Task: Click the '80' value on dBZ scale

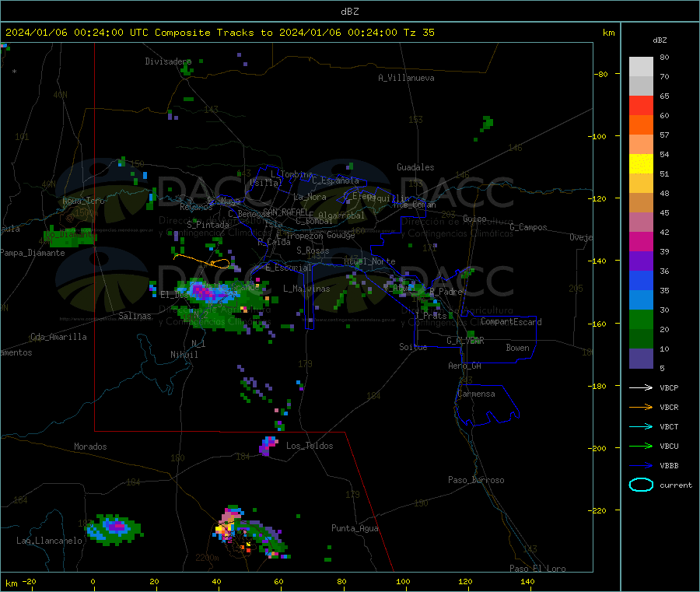Action: 664,57
